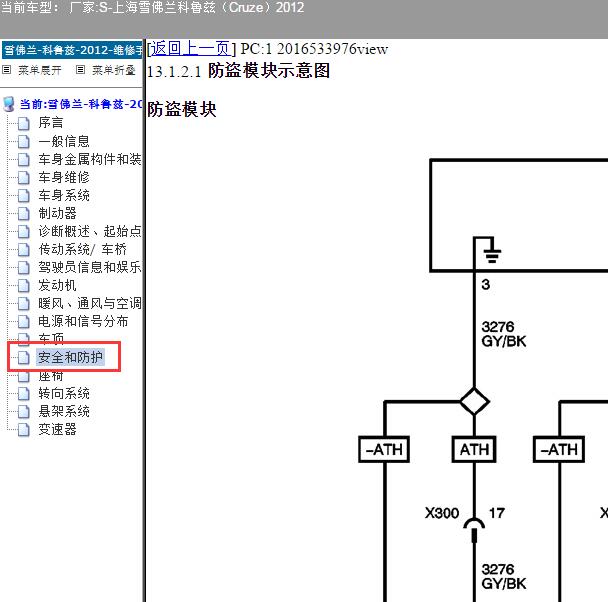This screenshot has width=608, height=602.
Task: Click the page icon beside 一般信息
Action: pyautogui.click(x=24, y=141)
